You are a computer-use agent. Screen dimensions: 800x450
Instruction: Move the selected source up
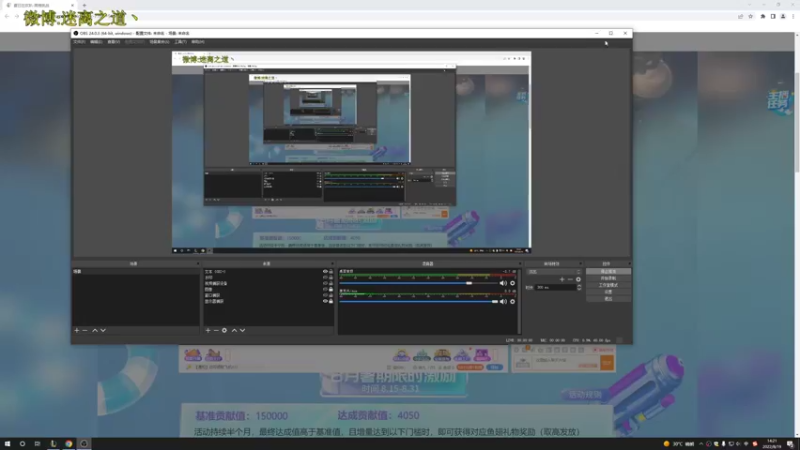point(234,331)
